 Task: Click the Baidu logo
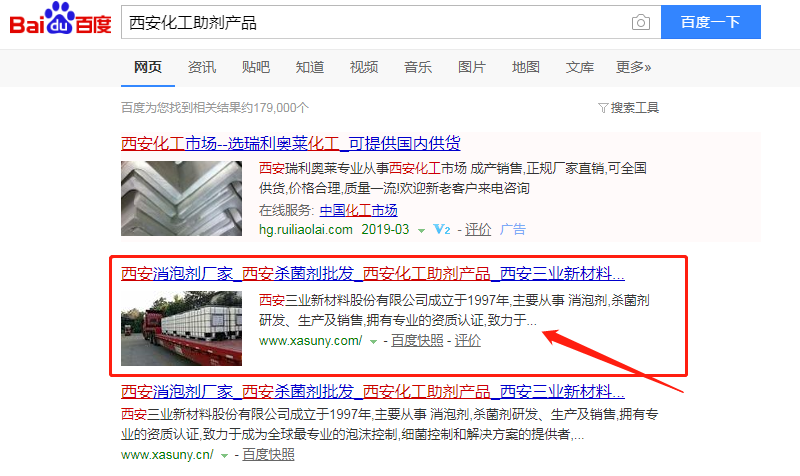coord(60,19)
